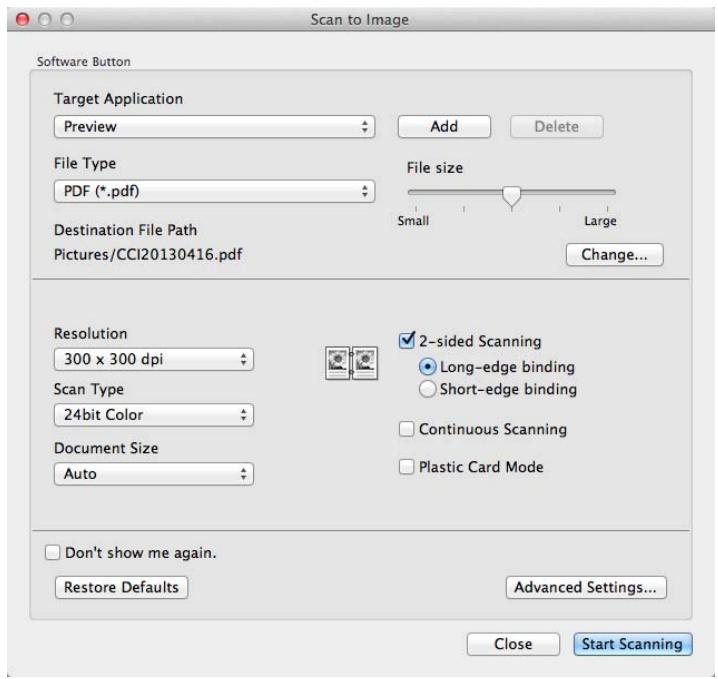Click the Target Application label
The image size is (718, 679).
118,98
